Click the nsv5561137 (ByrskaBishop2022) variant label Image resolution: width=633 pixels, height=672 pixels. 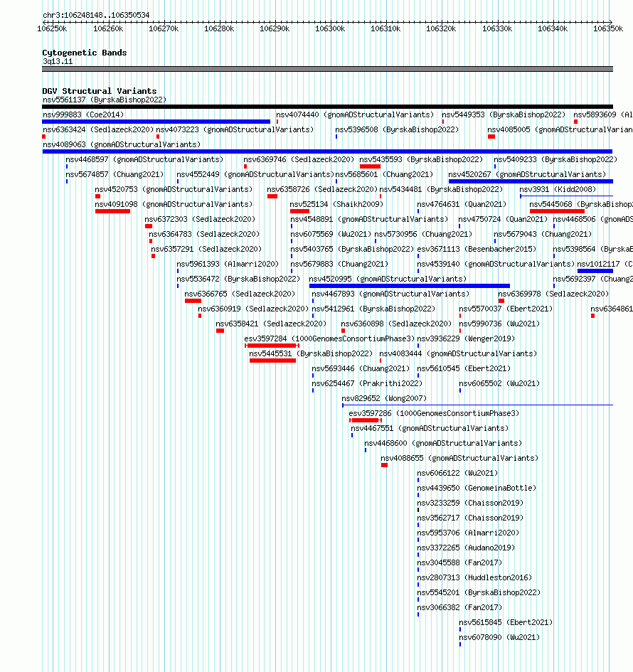(x=104, y=100)
